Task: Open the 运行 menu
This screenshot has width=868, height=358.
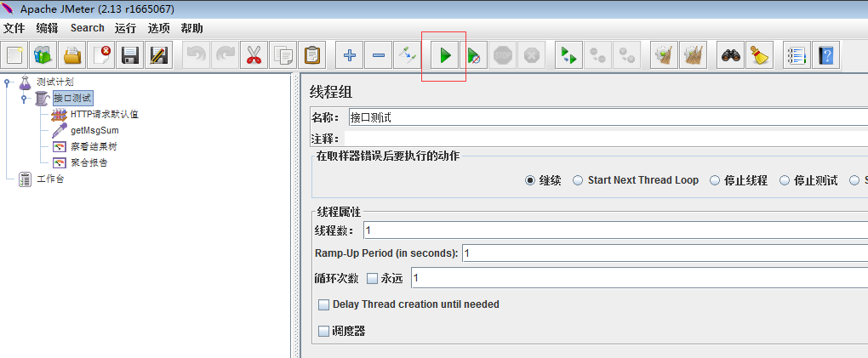Action: pos(126,28)
